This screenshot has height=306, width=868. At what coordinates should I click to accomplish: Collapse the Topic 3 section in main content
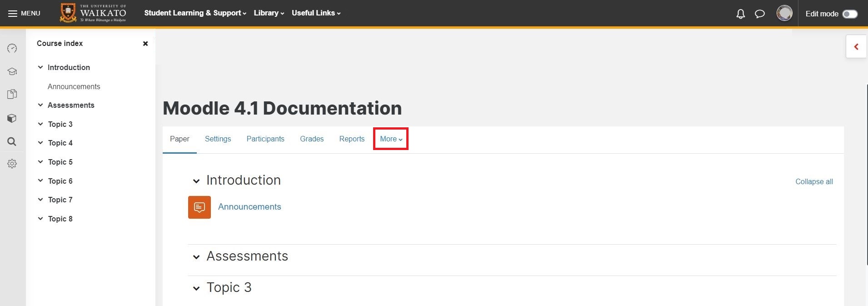pyautogui.click(x=196, y=288)
